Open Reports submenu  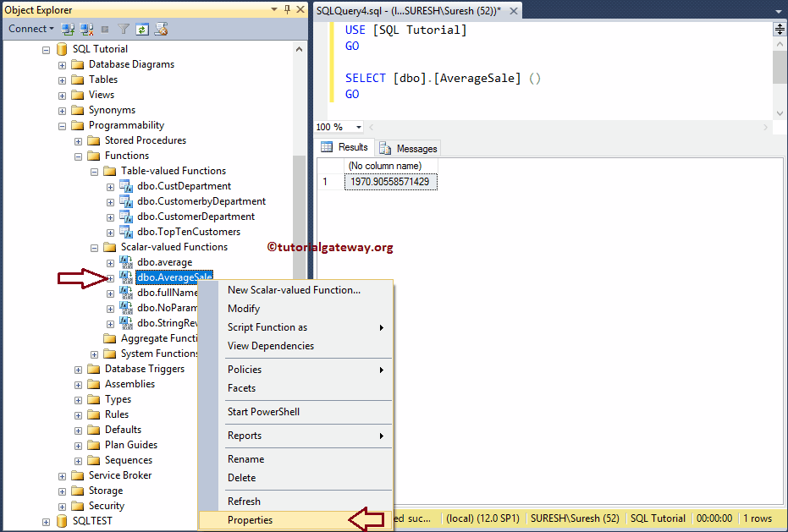(x=295, y=435)
